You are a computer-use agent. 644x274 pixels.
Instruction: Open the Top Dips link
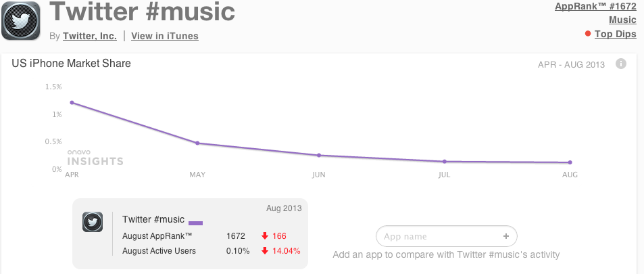(616, 34)
